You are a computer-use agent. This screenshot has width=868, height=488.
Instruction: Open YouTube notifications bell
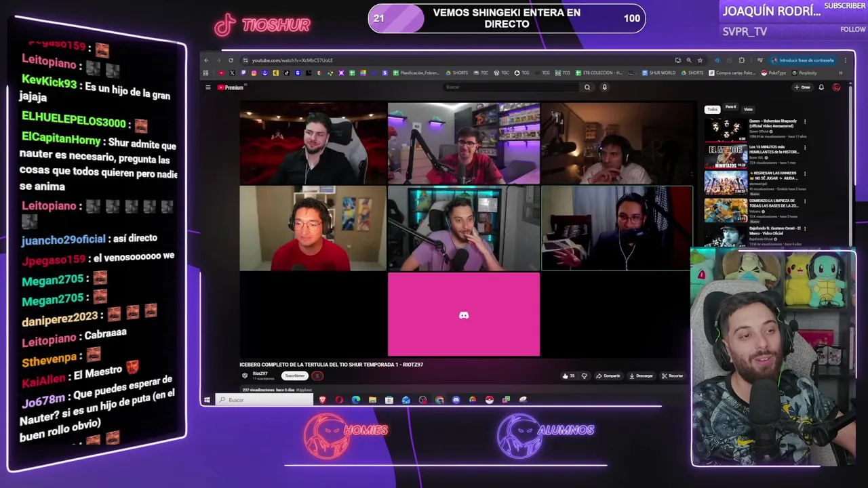(821, 87)
